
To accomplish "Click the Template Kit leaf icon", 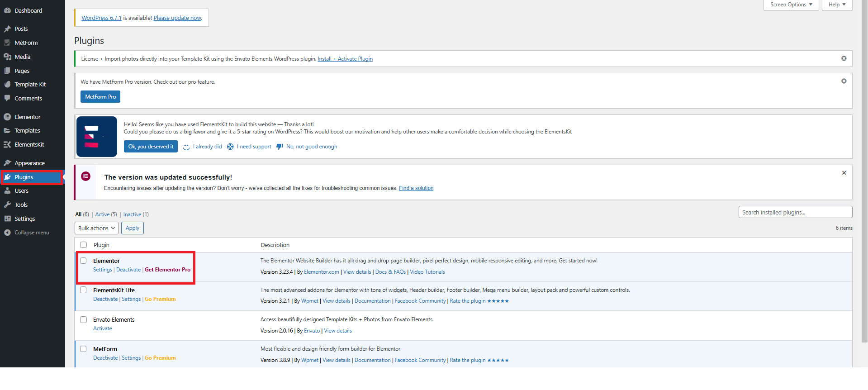I will tap(7, 84).
